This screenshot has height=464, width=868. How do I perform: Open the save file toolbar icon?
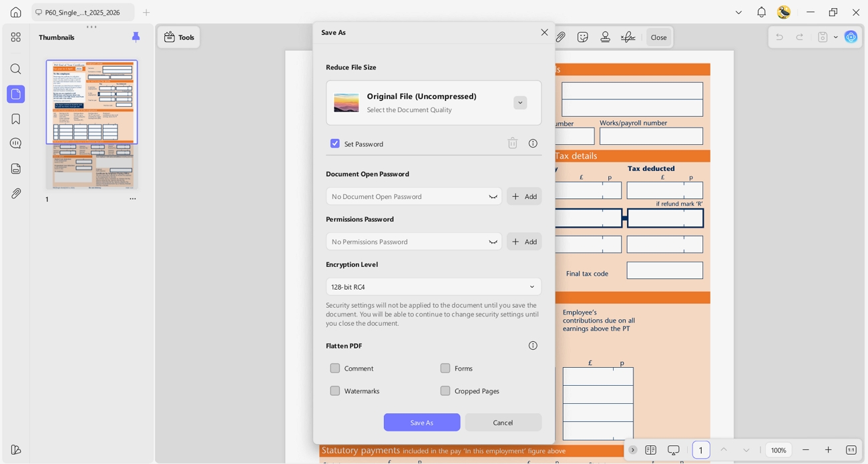[x=823, y=37]
